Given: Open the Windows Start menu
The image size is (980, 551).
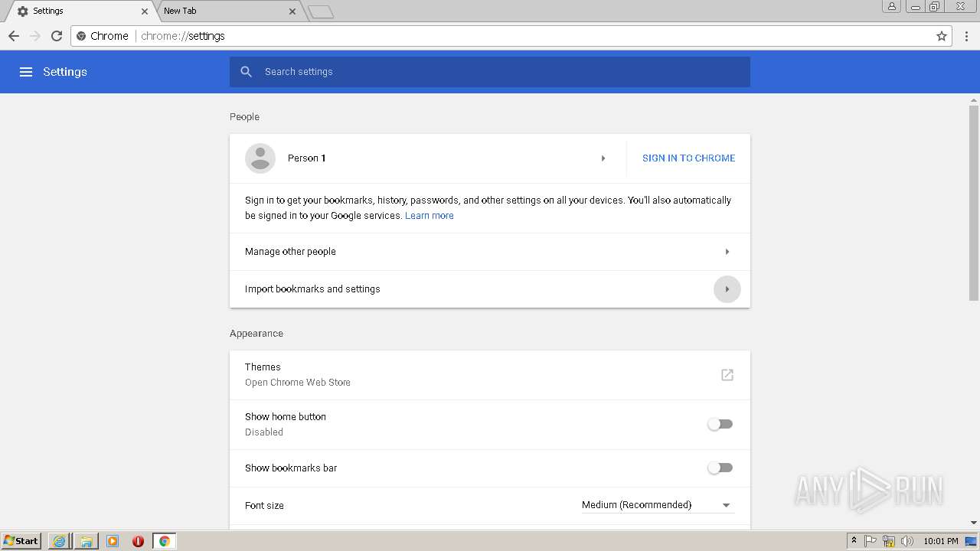Looking at the screenshot, I should pos(21,541).
